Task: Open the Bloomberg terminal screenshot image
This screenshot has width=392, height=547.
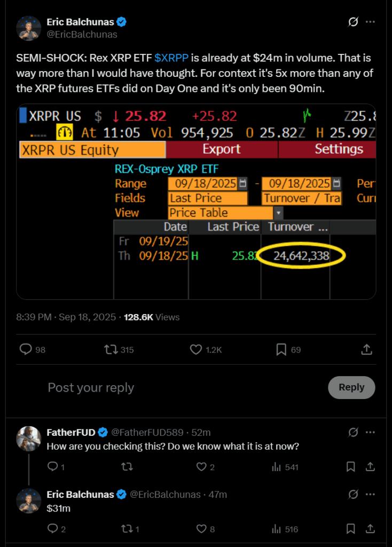Action: click(196, 201)
